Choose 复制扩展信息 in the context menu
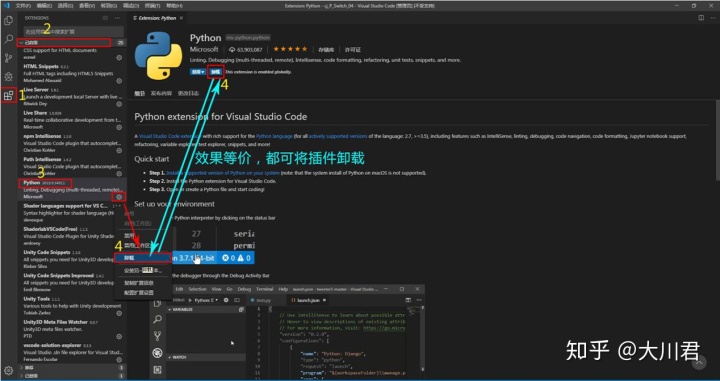Viewport: 720px width, 381px height. click(x=143, y=283)
